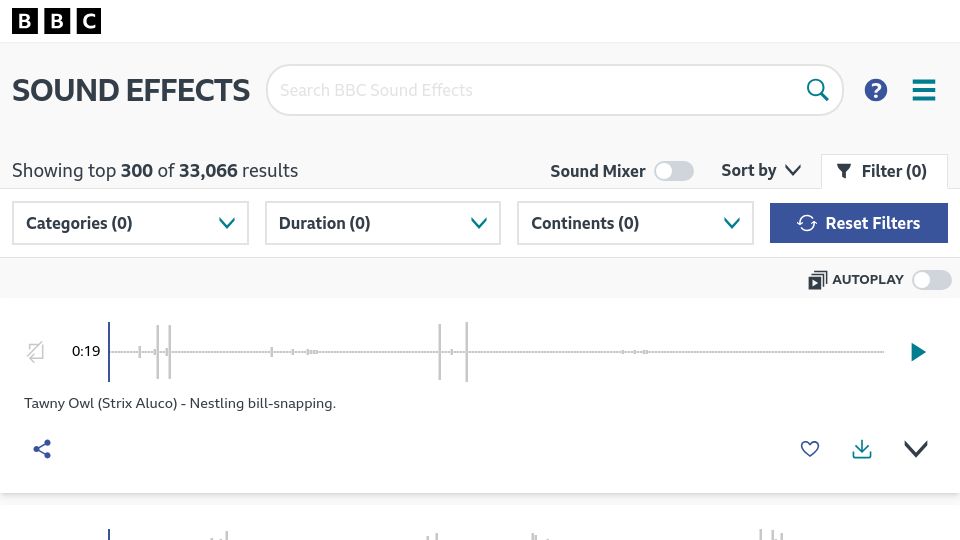The width and height of the screenshot is (960, 540).
Task: Open the Duration (0) dropdown
Action: click(383, 223)
